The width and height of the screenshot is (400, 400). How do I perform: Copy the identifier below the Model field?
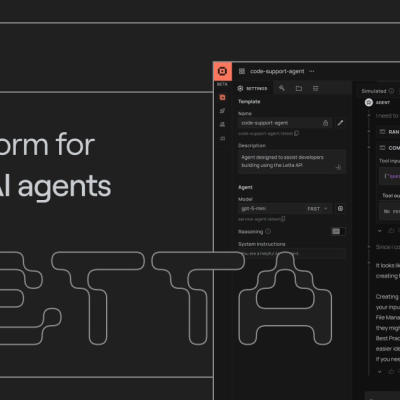tap(283, 219)
